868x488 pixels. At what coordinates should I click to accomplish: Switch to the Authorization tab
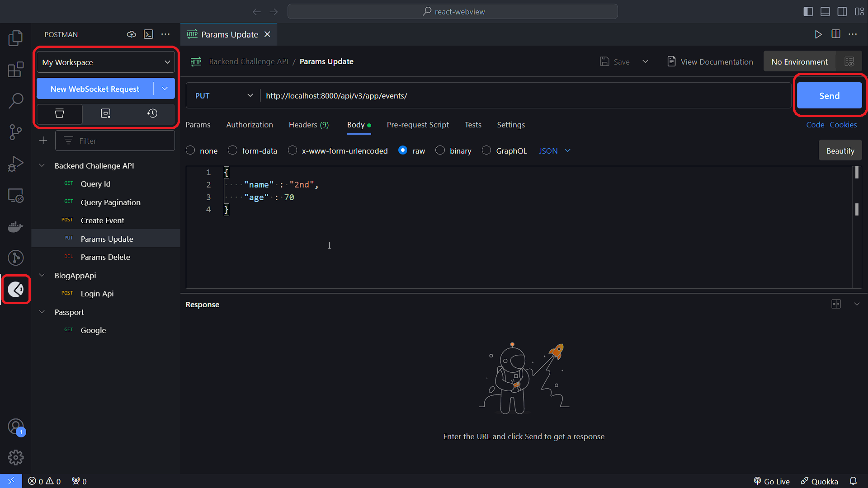(250, 125)
